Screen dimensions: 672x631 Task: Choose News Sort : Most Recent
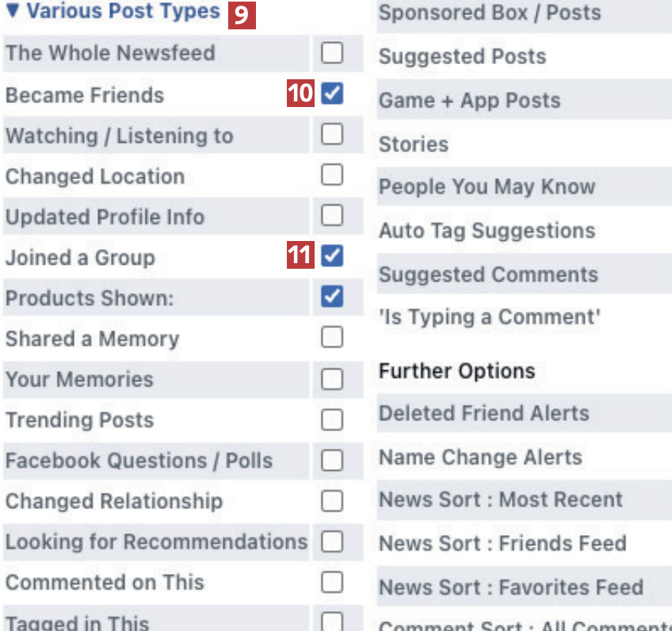pos(500,500)
